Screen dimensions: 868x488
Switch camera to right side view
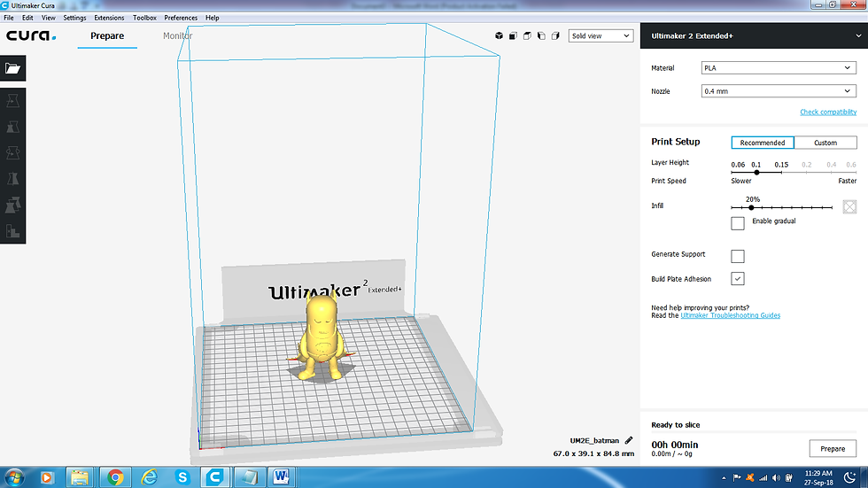point(555,36)
